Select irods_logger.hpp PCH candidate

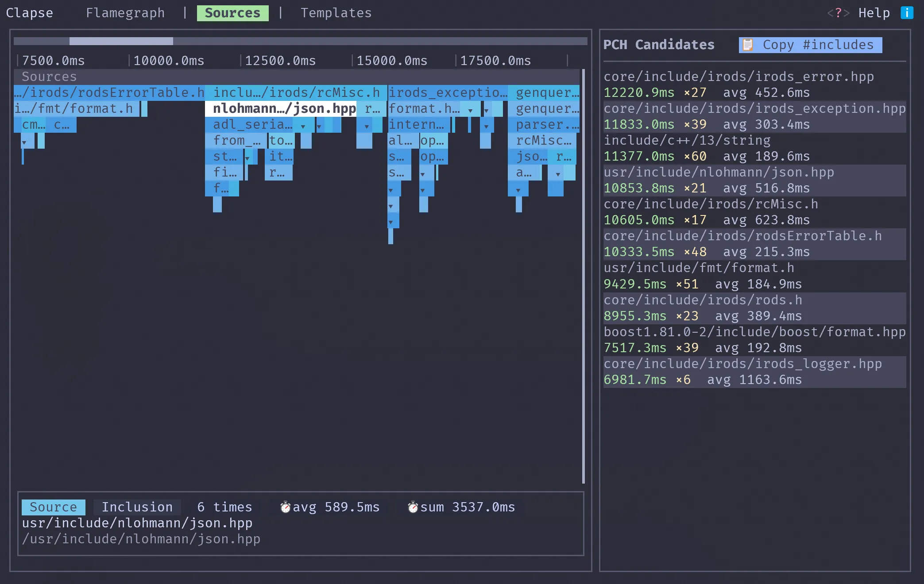click(754, 372)
